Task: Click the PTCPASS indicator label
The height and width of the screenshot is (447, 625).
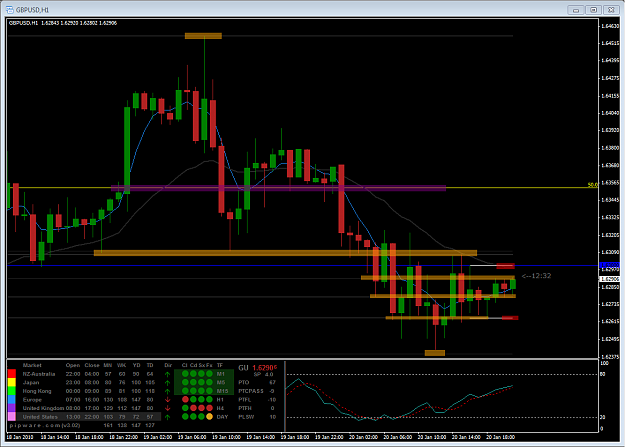Action: [x=251, y=391]
